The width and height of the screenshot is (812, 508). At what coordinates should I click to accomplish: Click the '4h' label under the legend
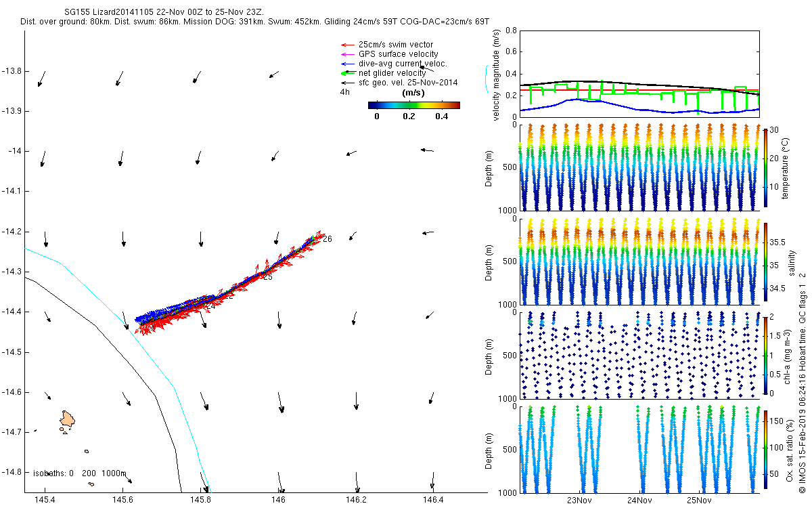(344, 92)
